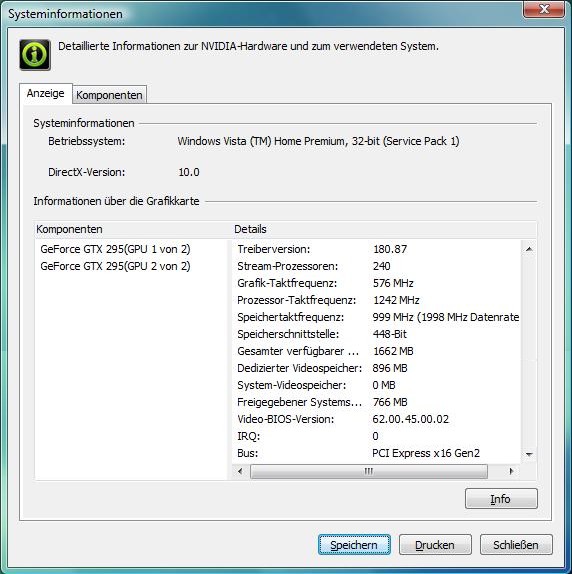Click the System-Videospeicher label

click(292, 385)
